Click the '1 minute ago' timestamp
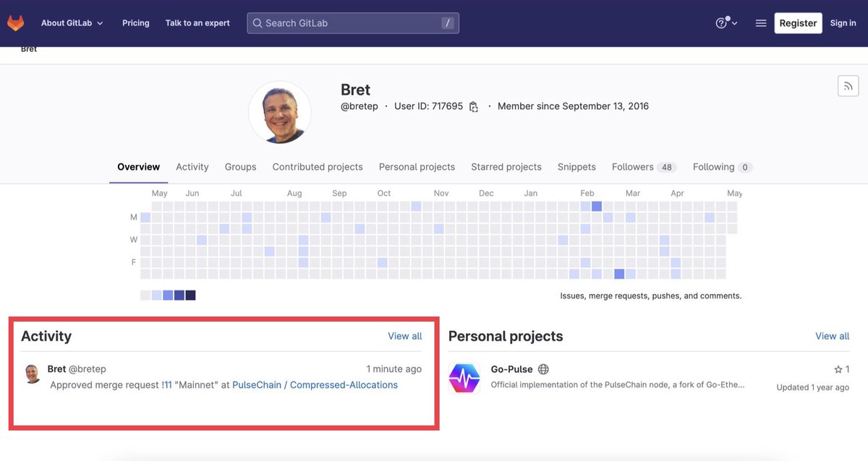Viewport: 868px width, 461px height. coord(394,369)
